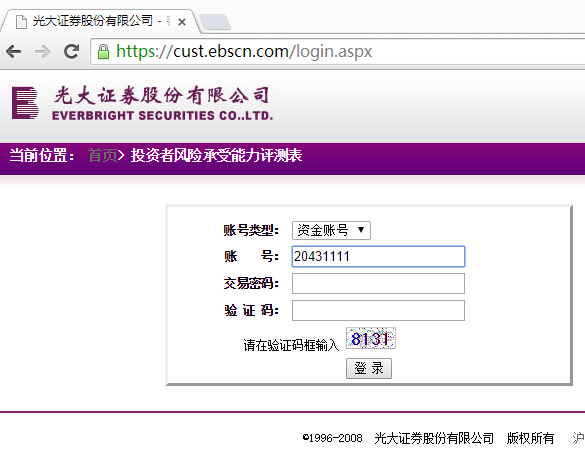Click the 账号类型 label
This screenshot has height=453, width=585.
pos(251,230)
